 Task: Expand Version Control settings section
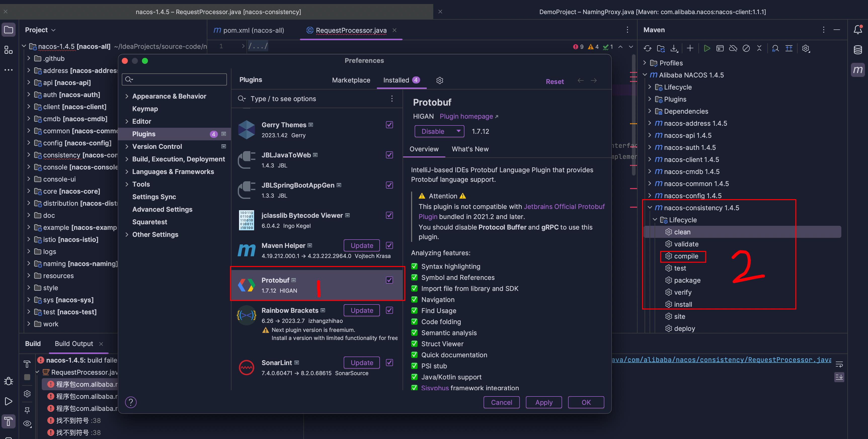[127, 146]
